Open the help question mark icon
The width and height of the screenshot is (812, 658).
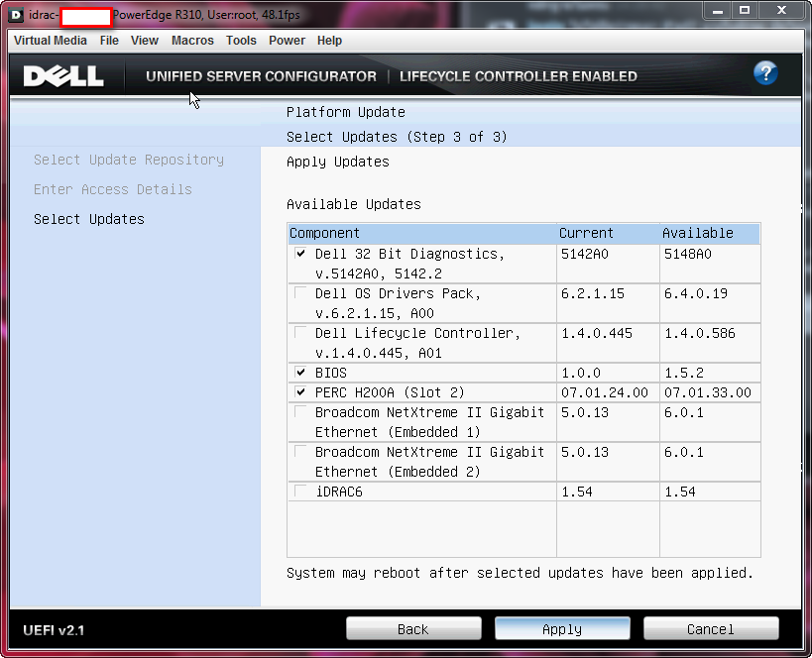764,73
